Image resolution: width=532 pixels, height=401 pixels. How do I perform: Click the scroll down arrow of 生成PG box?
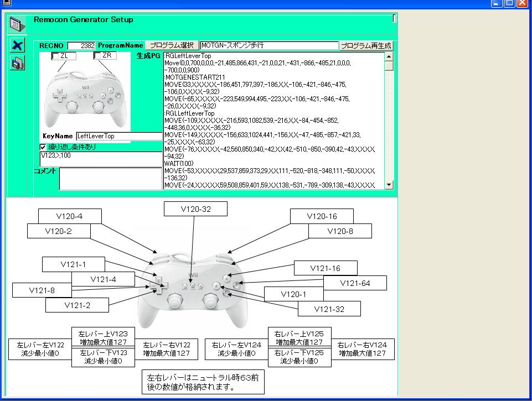pos(389,185)
